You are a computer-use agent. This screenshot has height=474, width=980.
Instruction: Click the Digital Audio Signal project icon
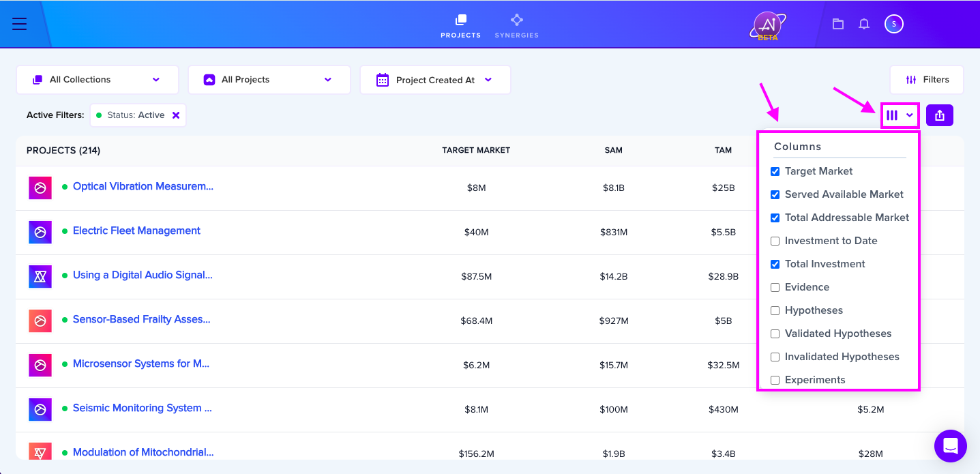(40, 276)
